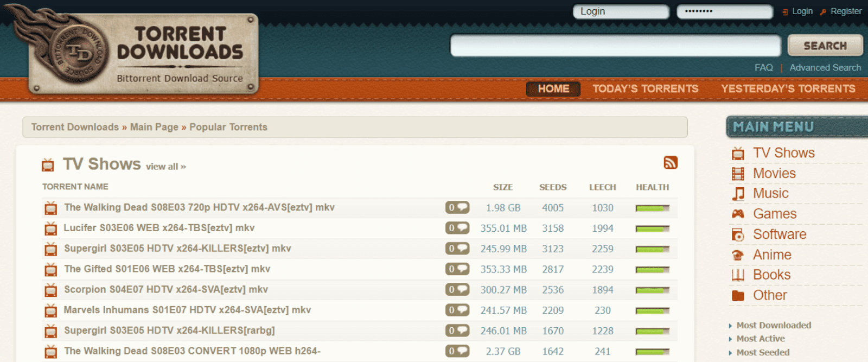Open 'Supergirl S03E05 HDTV x264-KILLERS[rarbg]'
This screenshot has width=868, height=362.
(x=169, y=331)
